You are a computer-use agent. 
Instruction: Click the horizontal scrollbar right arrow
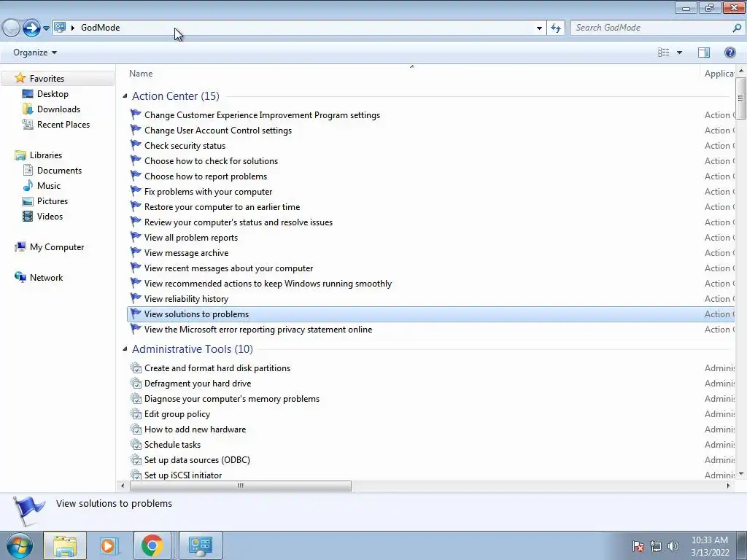tap(728, 486)
